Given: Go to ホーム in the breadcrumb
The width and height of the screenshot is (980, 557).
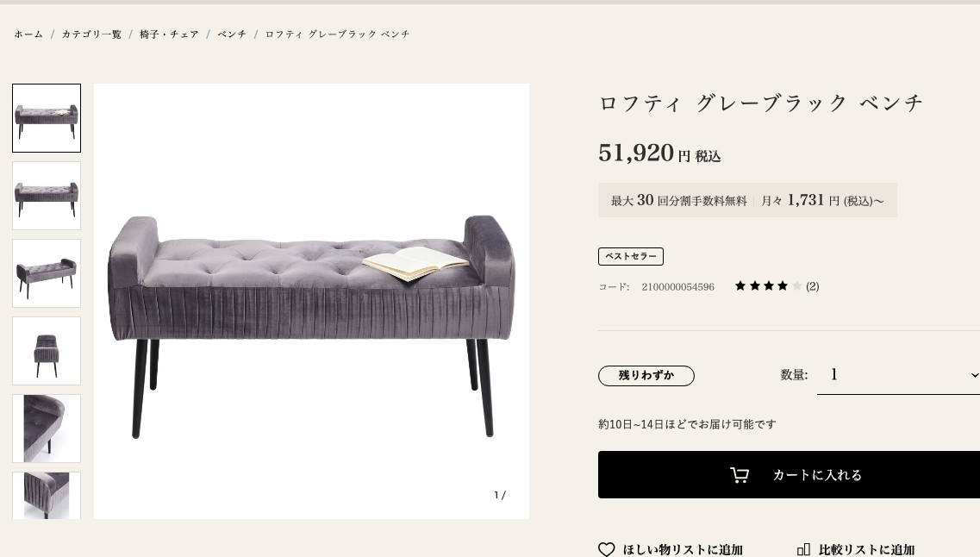Looking at the screenshot, I should pyautogui.click(x=28, y=34).
